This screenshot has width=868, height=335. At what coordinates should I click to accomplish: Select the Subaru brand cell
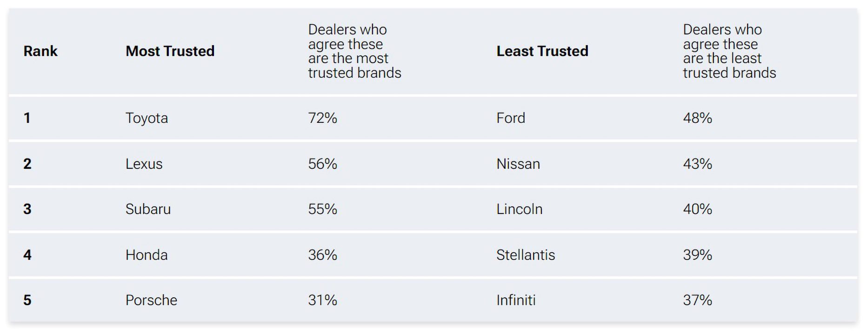148,209
